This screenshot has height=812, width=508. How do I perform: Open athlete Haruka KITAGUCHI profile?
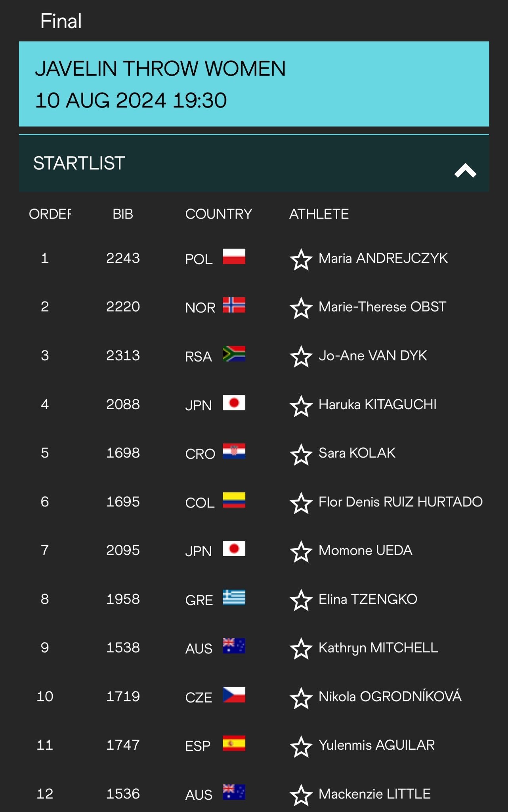(x=377, y=404)
